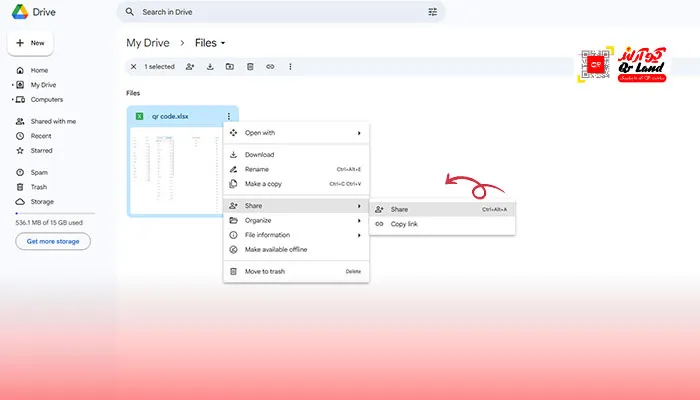The image size is (700, 400).
Task: Click the move to folder toolbar icon
Action: [230, 67]
